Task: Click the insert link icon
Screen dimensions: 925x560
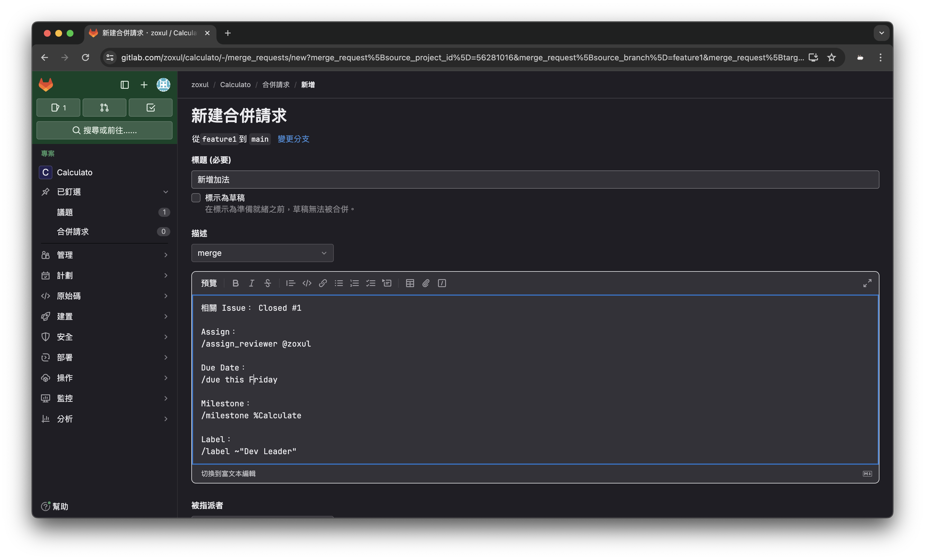Action: pyautogui.click(x=322, y=283)
